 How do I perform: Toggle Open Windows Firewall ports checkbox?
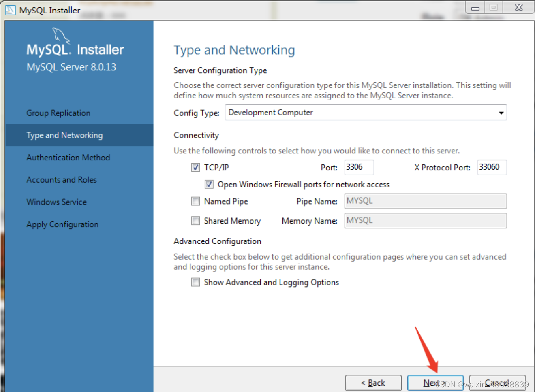(x=209, y=184)
